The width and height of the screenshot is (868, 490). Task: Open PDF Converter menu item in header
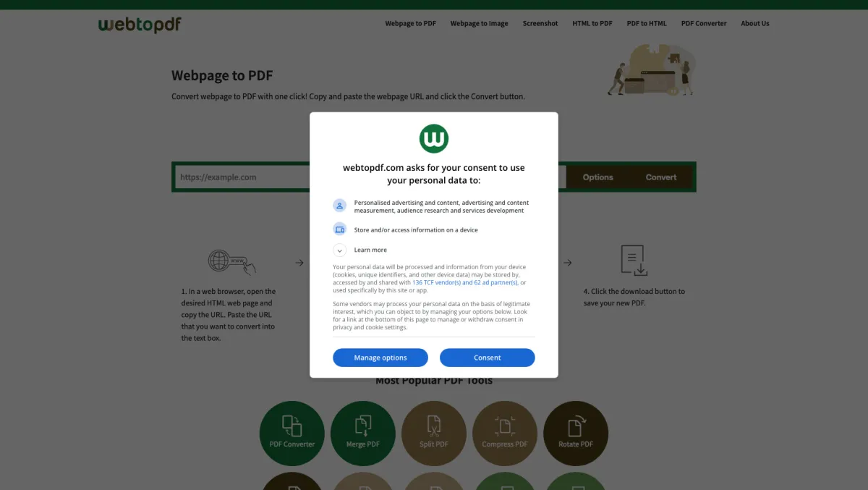[x=704, y=23]
